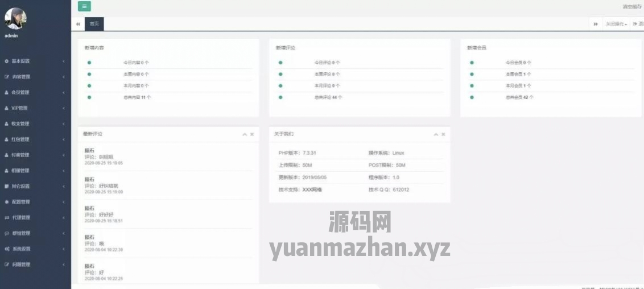The height and width of the screenshot is (289, 644).
Task: Click the tab scroll-right double arrow
Action: coord(596,24)
